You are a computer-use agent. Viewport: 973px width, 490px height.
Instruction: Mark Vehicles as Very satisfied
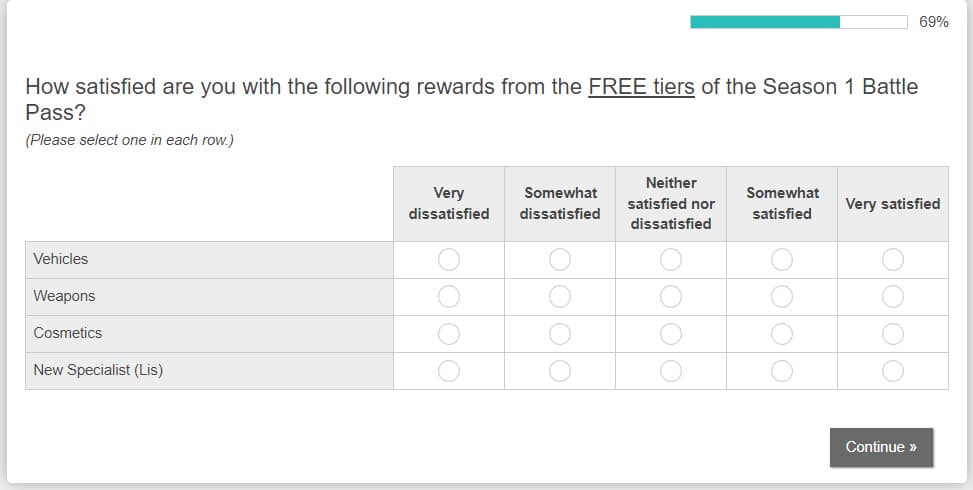[893, 260]
